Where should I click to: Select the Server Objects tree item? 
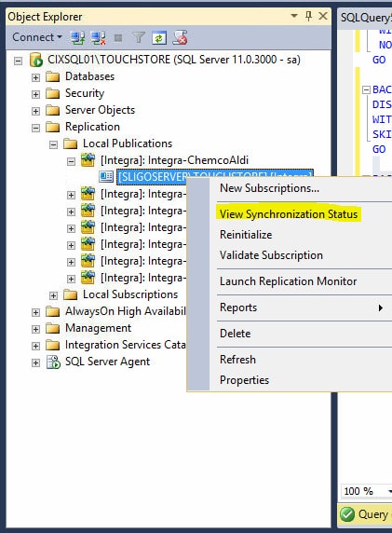(x=100, y=110)
